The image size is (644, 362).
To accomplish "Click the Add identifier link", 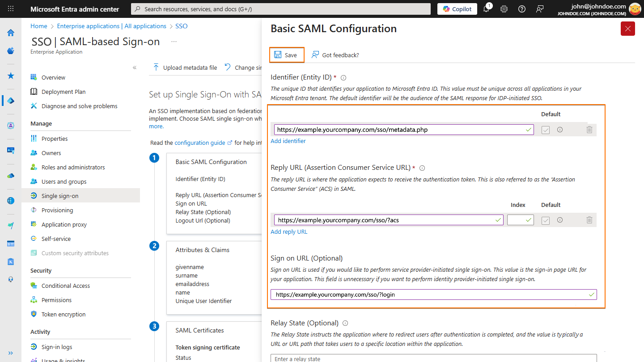I will (x=288, y=141).
